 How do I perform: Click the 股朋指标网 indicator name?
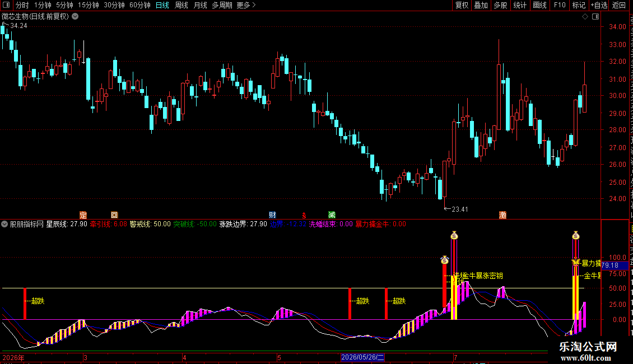pos(27,224)
